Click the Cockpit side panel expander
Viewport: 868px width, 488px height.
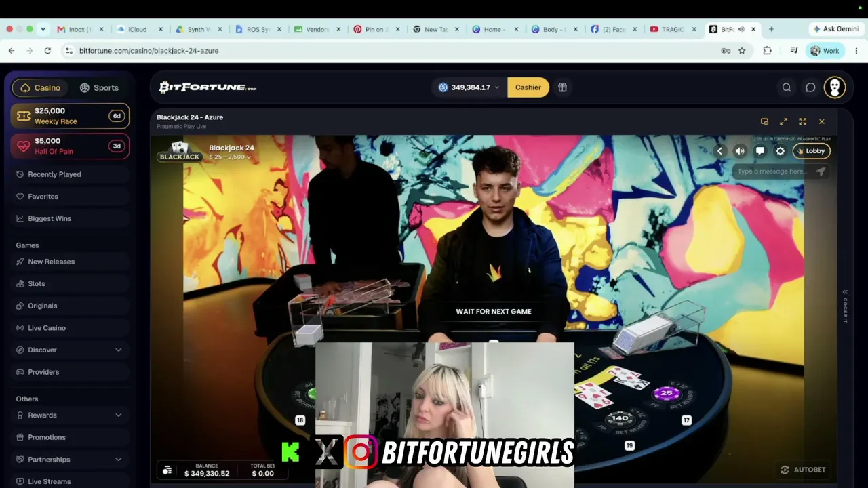click(845, 306)
